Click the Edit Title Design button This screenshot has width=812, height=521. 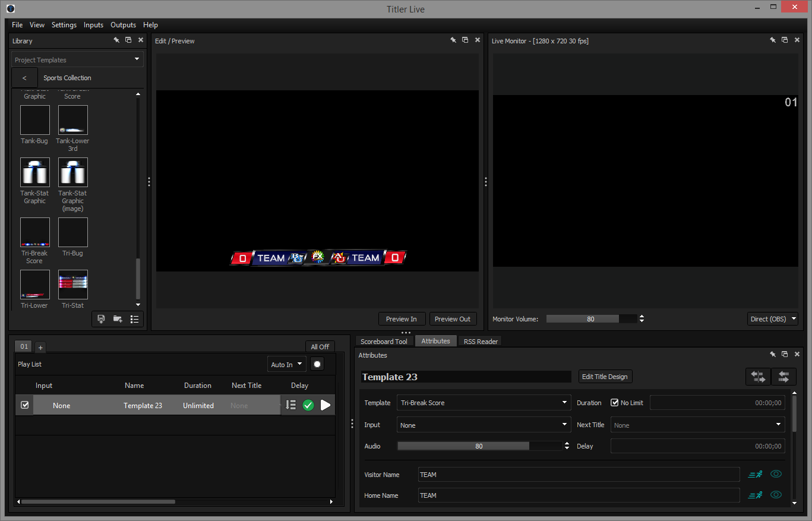click(605, 377)
